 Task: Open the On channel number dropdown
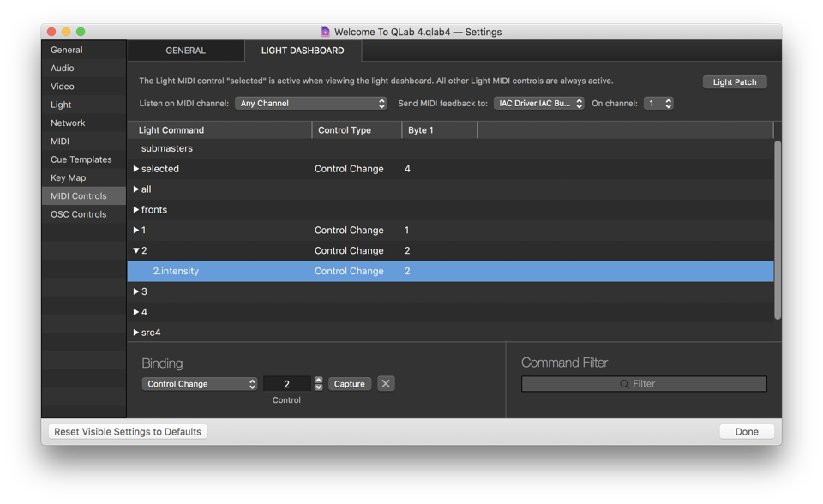click(x=658, y=104)
